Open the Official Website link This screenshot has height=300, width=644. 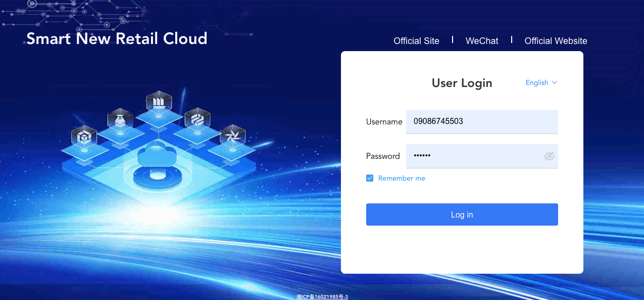pos(556,41)
